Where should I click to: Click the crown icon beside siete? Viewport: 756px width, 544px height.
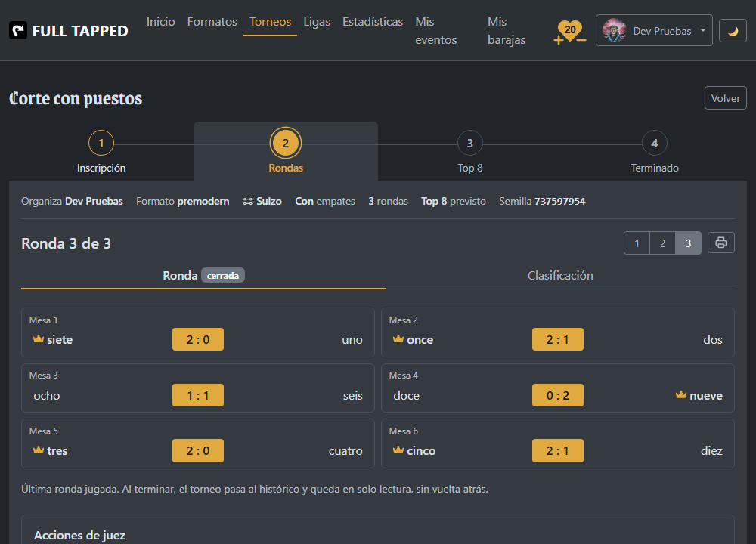(x=39, y=338)
